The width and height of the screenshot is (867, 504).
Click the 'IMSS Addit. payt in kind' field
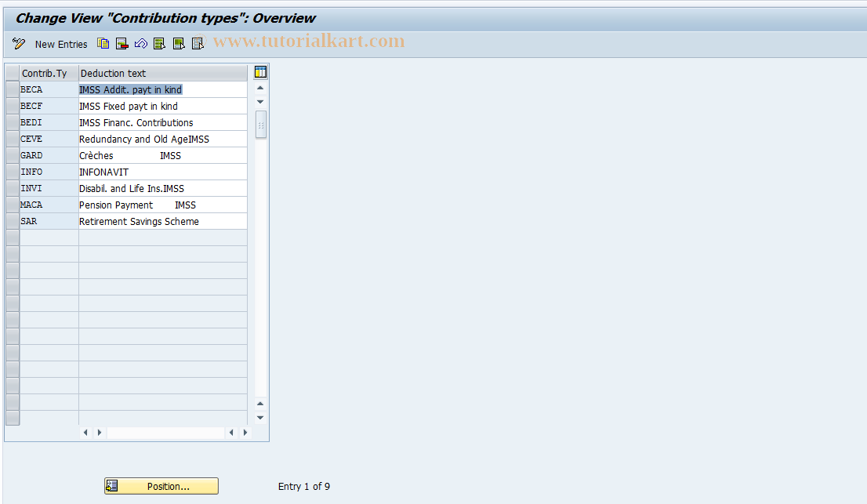163,89
